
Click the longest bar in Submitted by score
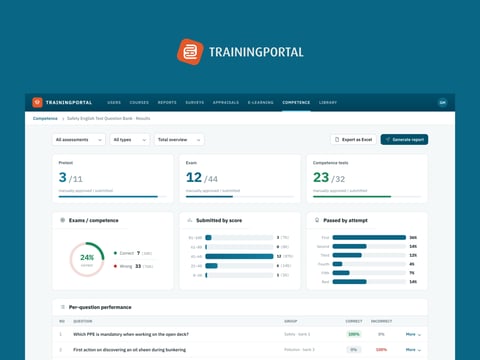(x=239, y=256)
